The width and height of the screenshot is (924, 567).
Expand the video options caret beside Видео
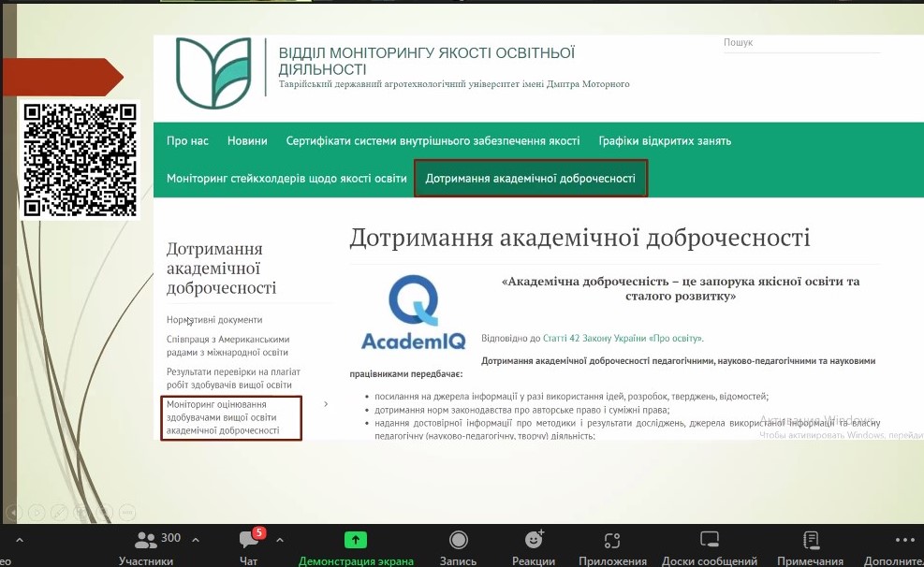(20, 539)
